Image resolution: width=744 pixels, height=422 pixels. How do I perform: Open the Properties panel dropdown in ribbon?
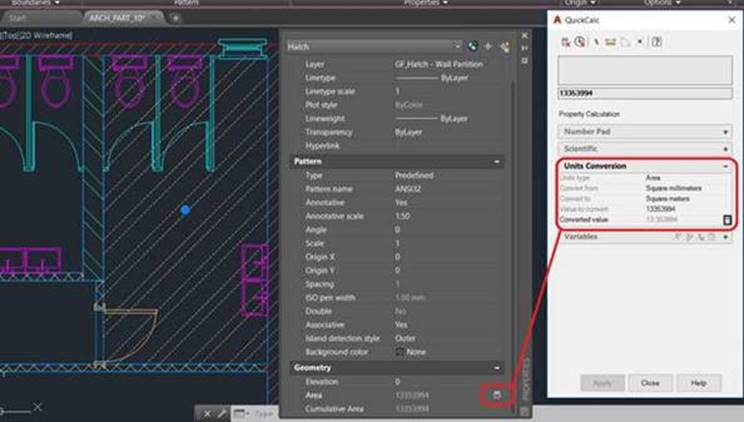[x=426, y=3]
